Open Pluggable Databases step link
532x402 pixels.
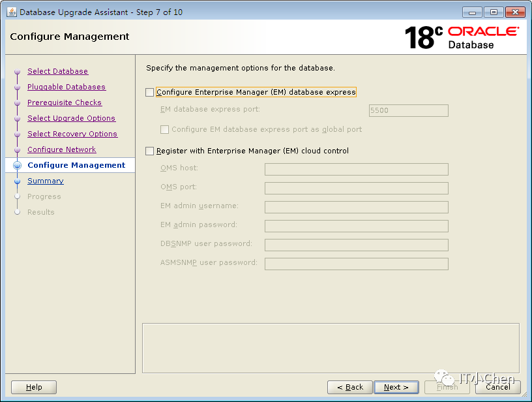point(66,87)
